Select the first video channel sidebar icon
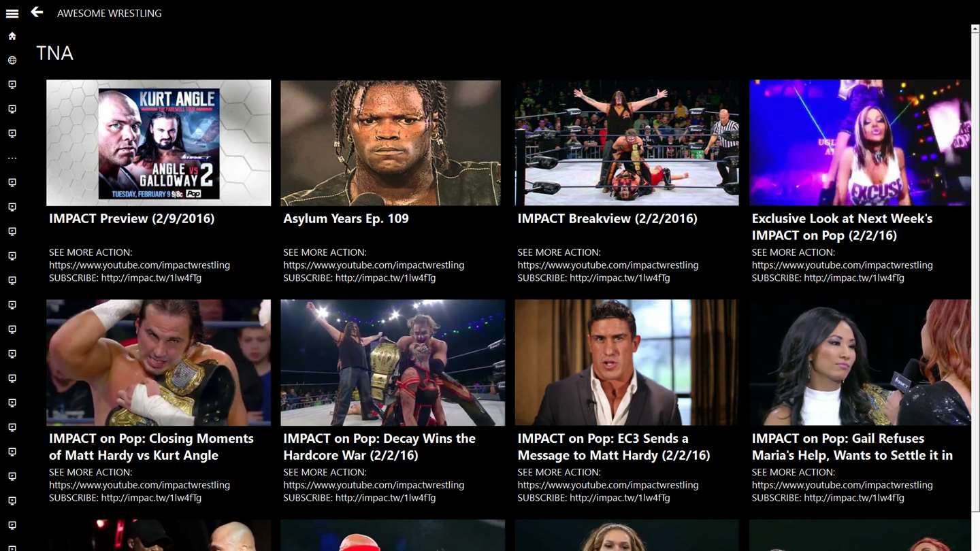The image size is (980, 551). click(x=12, y=85)
